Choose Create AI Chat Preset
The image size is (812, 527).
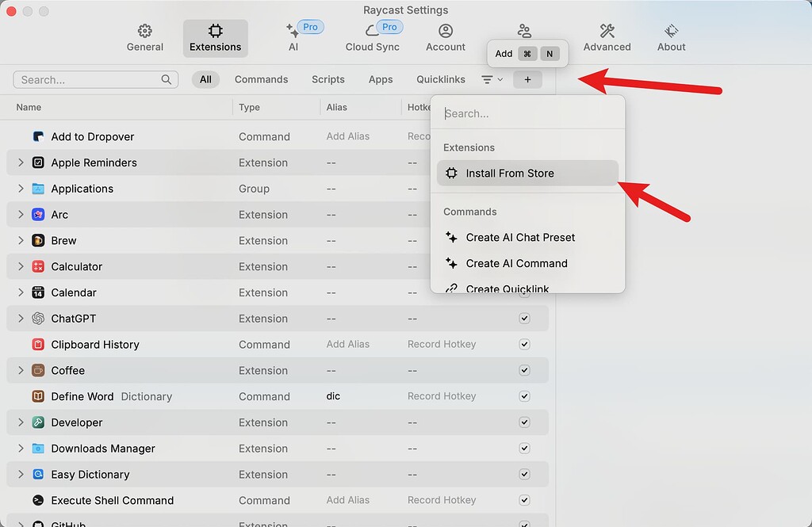pyautogui.click(x=527, y=237)
